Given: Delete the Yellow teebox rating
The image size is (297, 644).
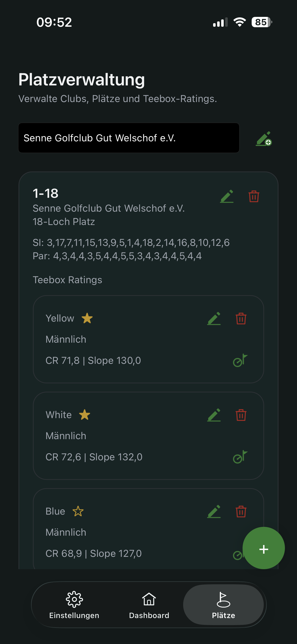Looking at the screenshot, I should 241,318.
